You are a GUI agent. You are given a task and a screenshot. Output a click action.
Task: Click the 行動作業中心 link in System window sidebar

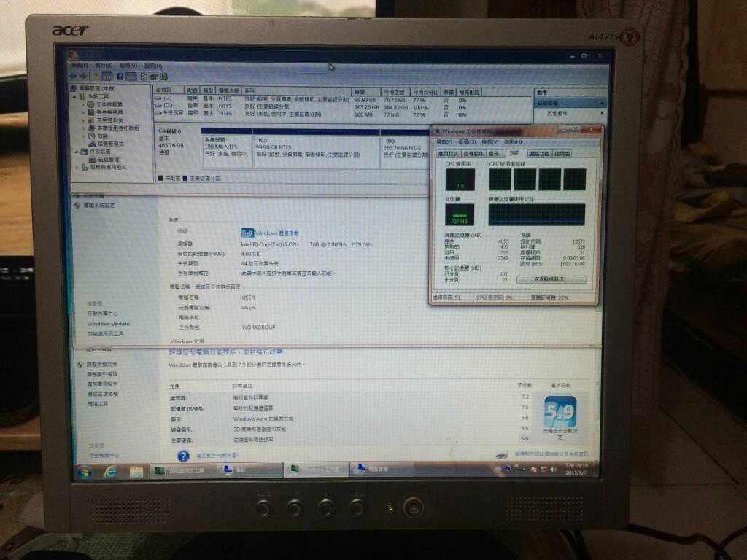point(102,314)
